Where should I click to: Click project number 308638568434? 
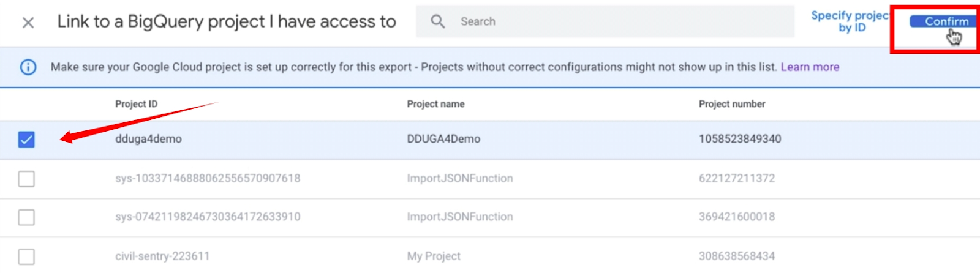(x=737, y=256)
